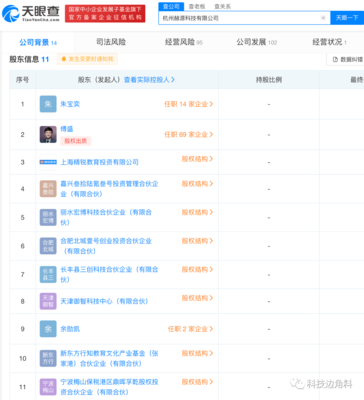Screen dimensions: 364x400
Task: Click the 数据纠错 document icon
Action: [335, 59]
